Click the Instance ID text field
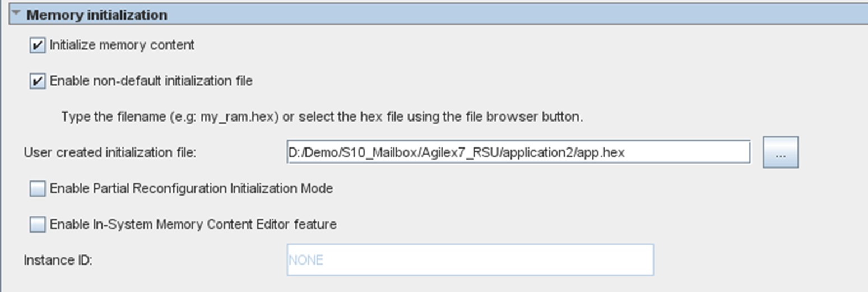The image size is (868, 292). click(470, 259)
